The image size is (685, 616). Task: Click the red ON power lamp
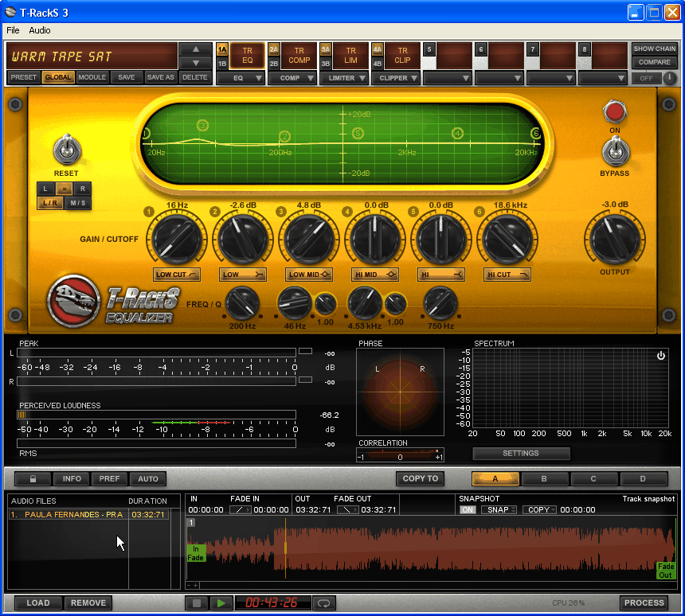point(615,112)
